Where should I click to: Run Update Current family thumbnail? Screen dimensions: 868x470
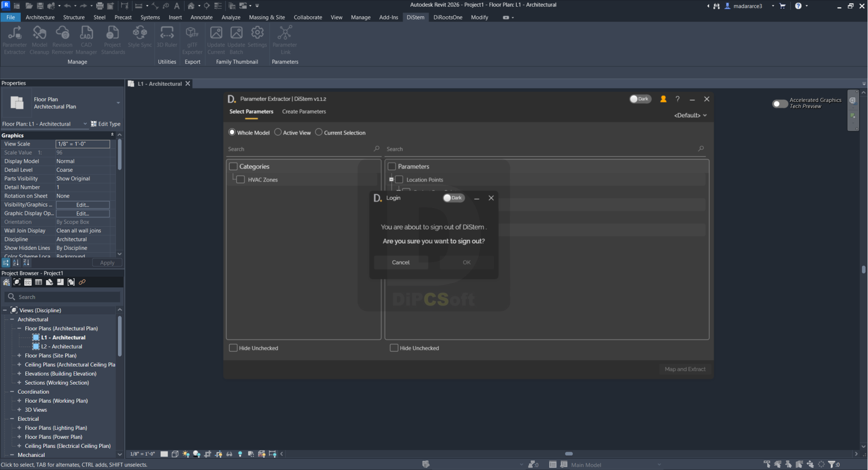(x=216, y=40)
